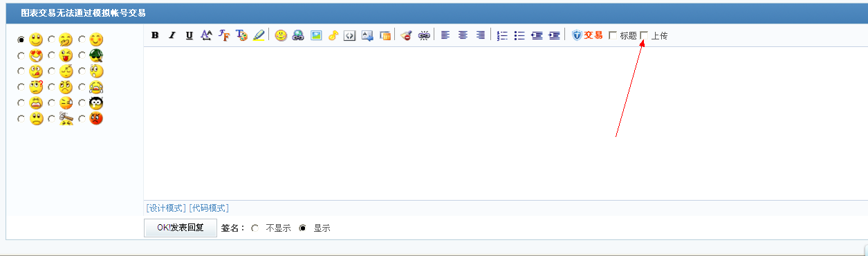This screenshot has width=868, height=256.
Task: Select the green-helmet soldier emoticon radio button
Action: tap(82, 56)
